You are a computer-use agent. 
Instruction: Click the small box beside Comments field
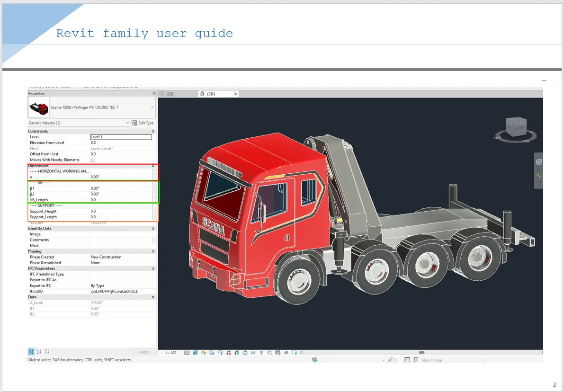click(x=154, y=240)
